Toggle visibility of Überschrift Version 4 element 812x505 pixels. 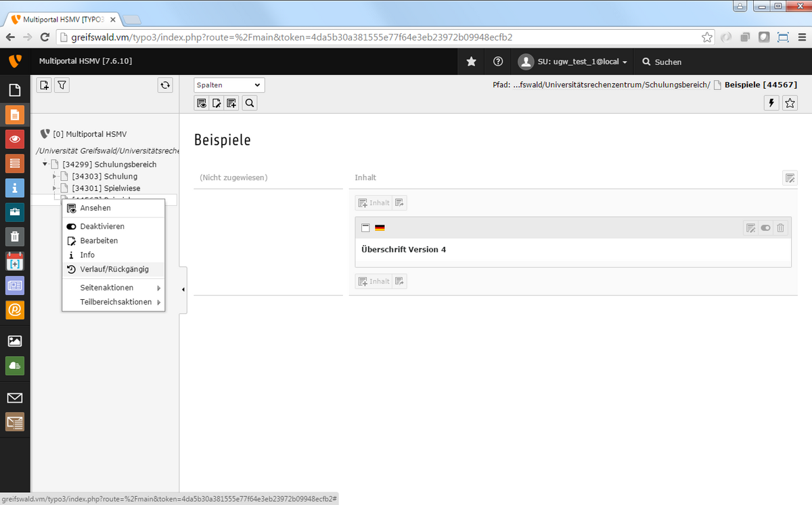tap(765, 228)
